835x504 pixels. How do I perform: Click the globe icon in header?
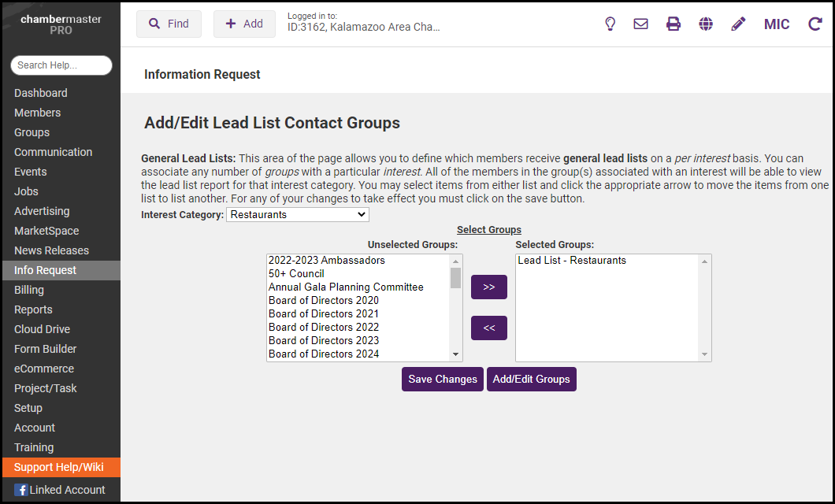[706, 24]
